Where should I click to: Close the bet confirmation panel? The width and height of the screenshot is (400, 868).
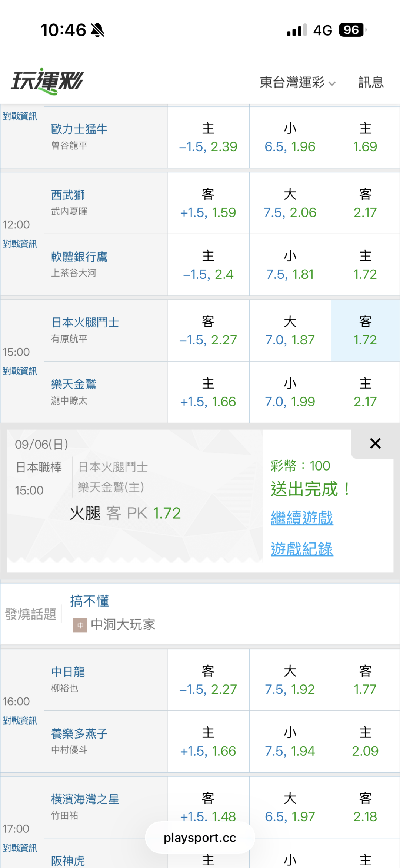click(375, 443)
